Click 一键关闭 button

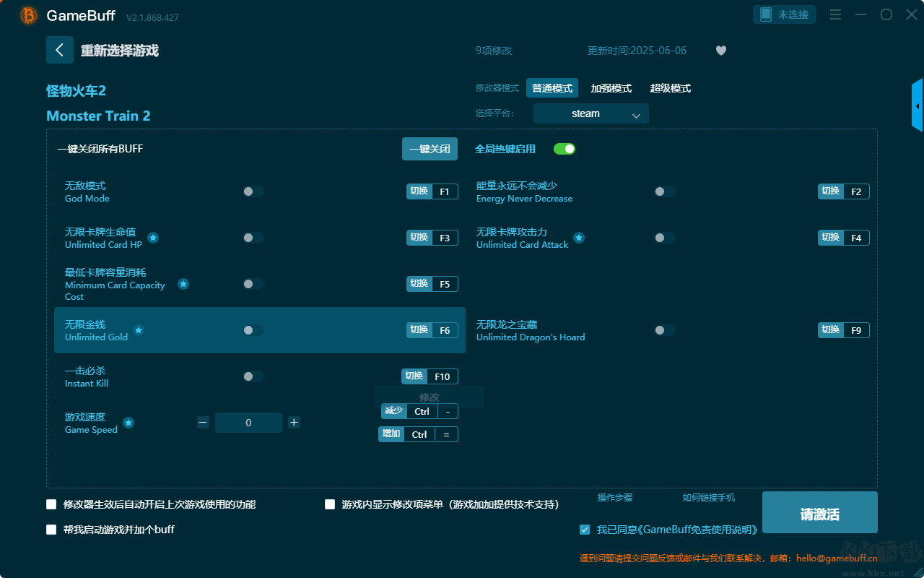[x=430, y=149]
